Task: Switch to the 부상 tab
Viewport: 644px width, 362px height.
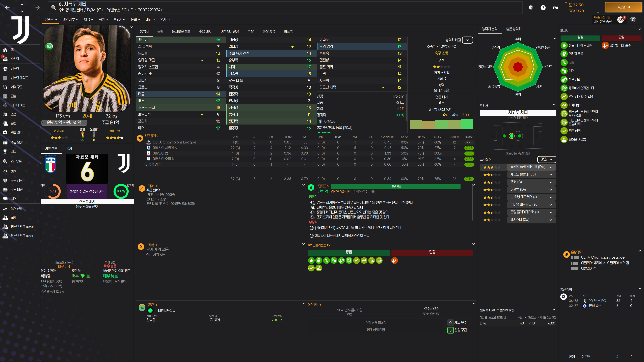Action: [251, 31]
